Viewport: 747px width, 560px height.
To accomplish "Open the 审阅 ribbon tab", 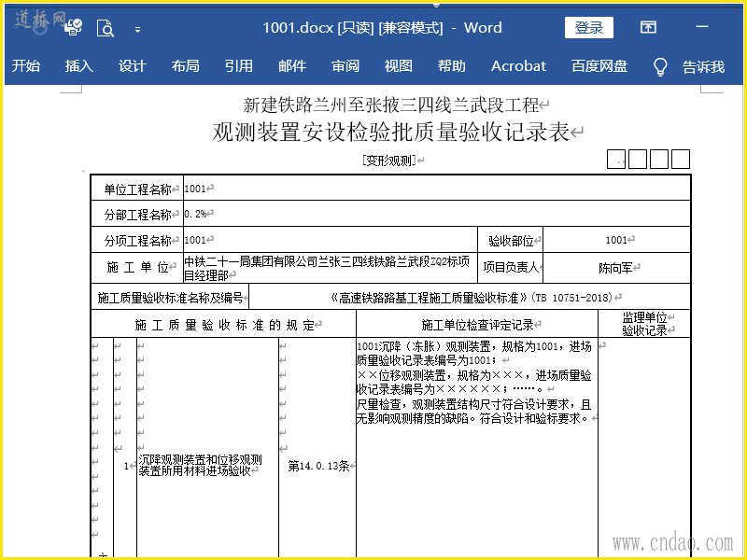I will [345, 65].
